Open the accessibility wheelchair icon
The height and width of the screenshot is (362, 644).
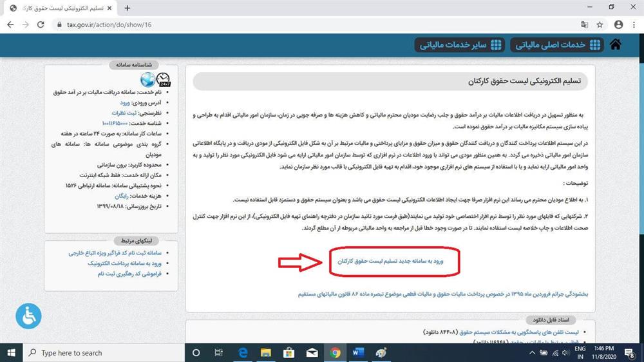tap(28, 316)
